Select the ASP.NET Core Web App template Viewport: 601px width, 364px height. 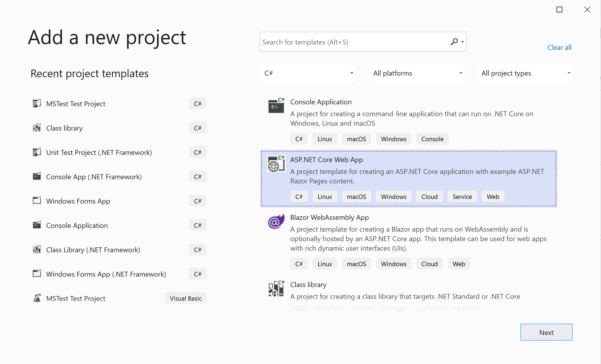(x=409, y=179)
